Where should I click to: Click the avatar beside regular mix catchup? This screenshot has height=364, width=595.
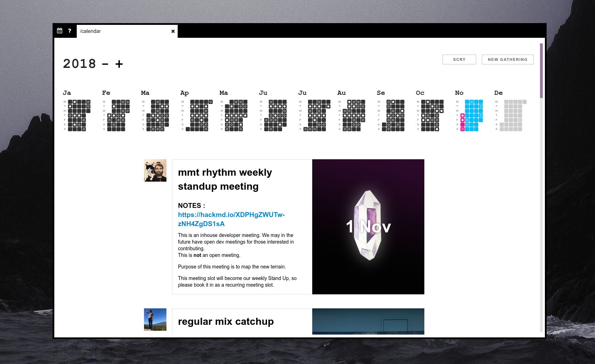click(155, 320)
